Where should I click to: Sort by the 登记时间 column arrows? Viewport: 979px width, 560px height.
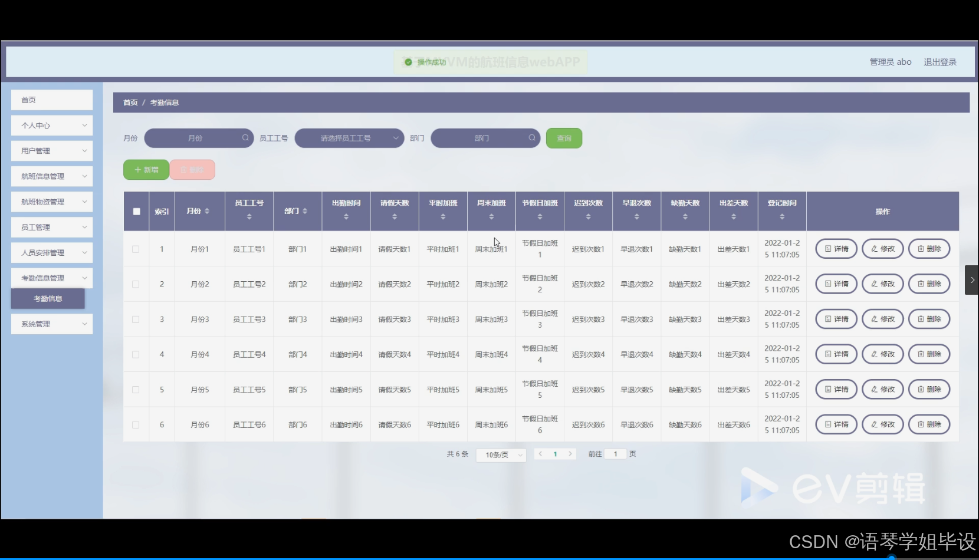coord(782,217)
